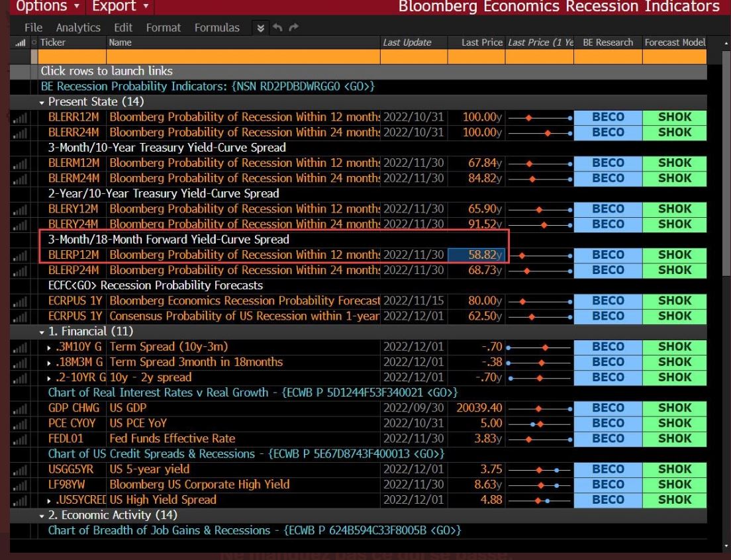Click chart bars icon for BLERM24M row

coord(20,179)
